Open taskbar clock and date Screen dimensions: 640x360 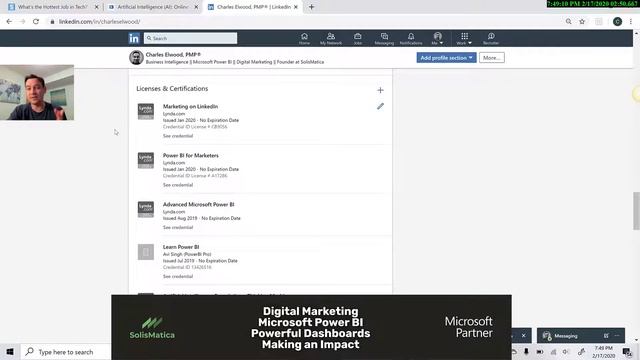pyautogui.click(x=603, y=352)
